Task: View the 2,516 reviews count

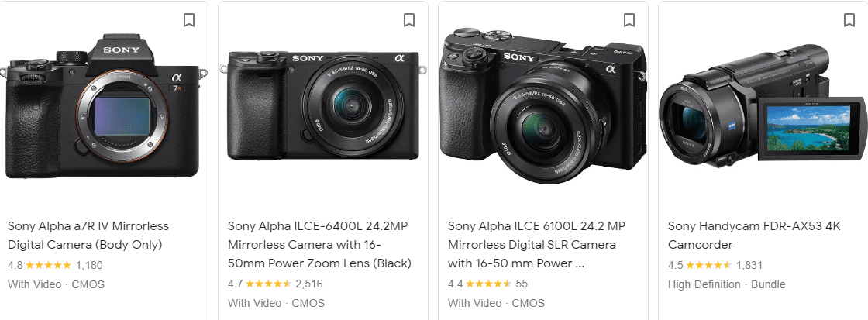Action: (309, 284)
